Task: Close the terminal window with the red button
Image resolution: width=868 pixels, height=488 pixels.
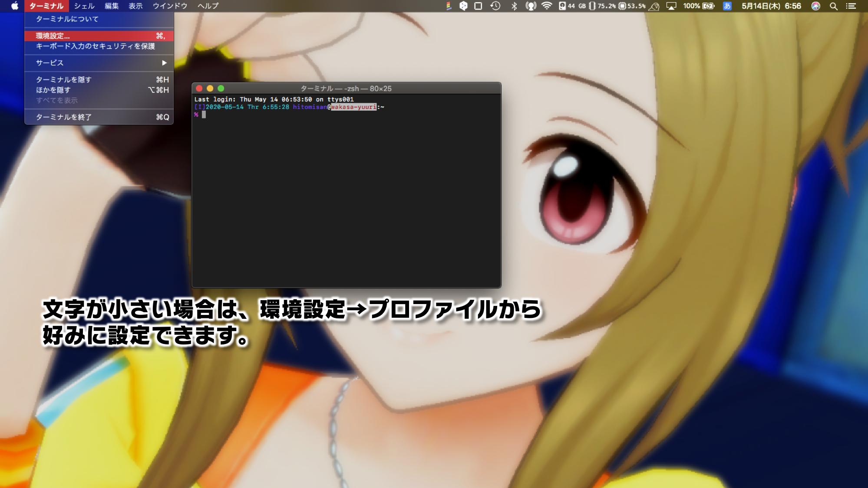Action: tap(199, 88)
